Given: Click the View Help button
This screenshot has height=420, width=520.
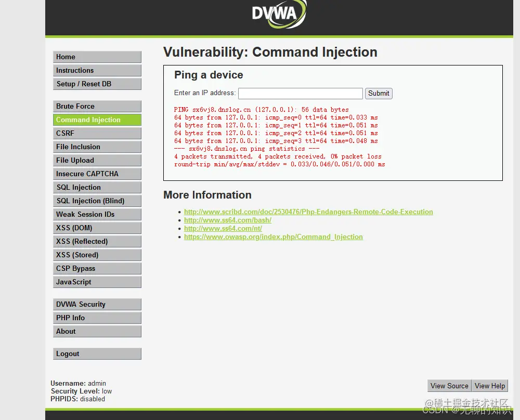Looking at the screenshot, I should tap(490, 386).
